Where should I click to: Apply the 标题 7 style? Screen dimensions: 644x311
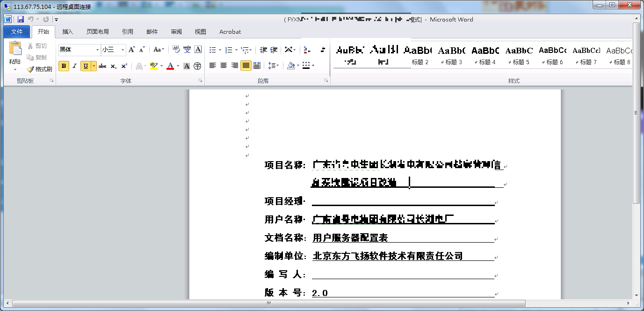point(586,55)
